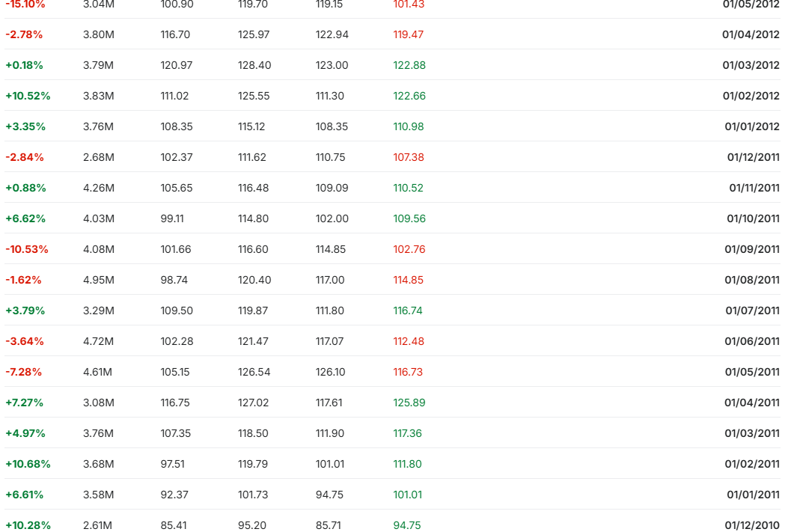The width and height of the screenshot is (791, 532).
Task: Click the -10.53% change cell
Action: [x=26, y=249]
